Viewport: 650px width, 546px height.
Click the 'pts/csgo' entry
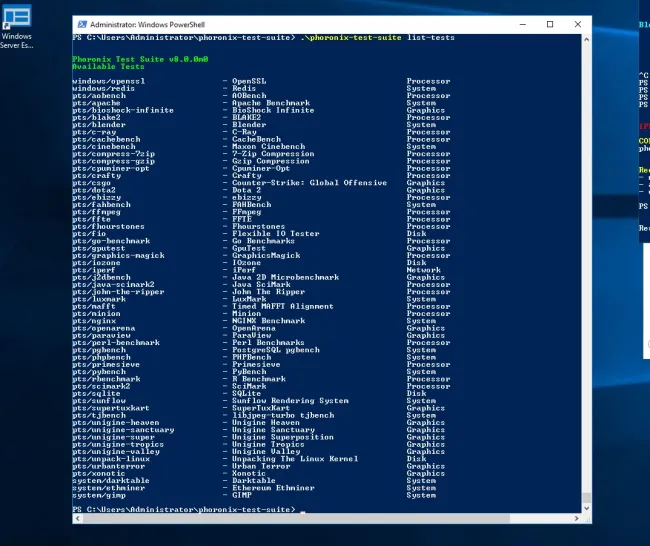91,183
